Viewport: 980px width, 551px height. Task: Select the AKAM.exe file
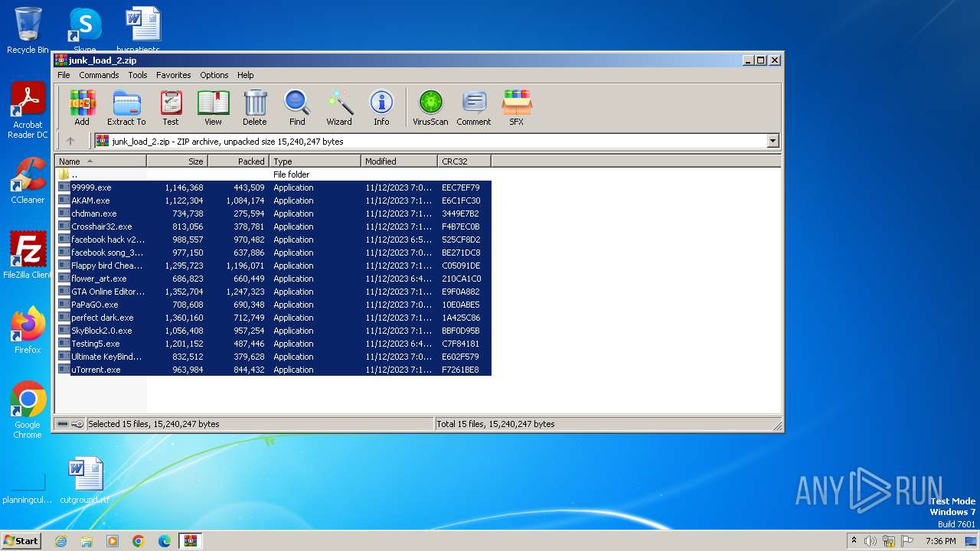[274, 201]
